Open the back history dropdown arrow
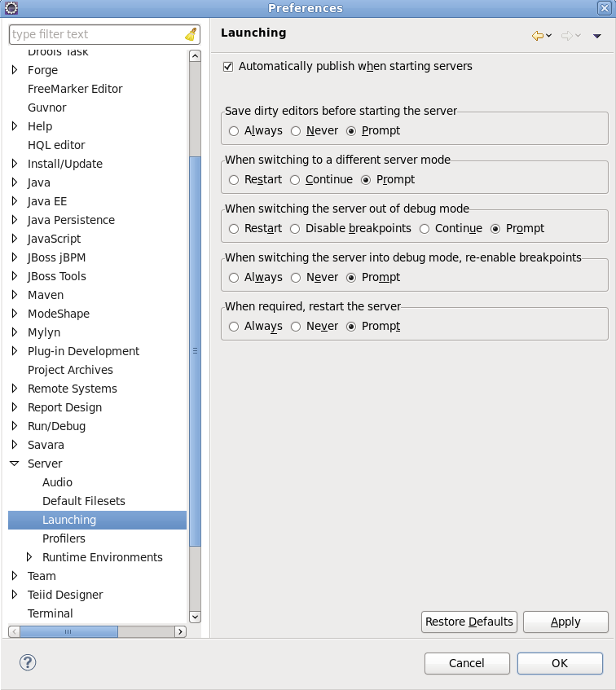 549,35
